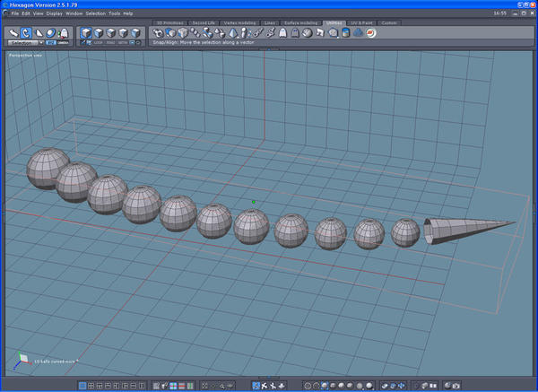538x392 pixels.
Task: Expand the top panel handle above viewport
Action: (x=269, y=49)
